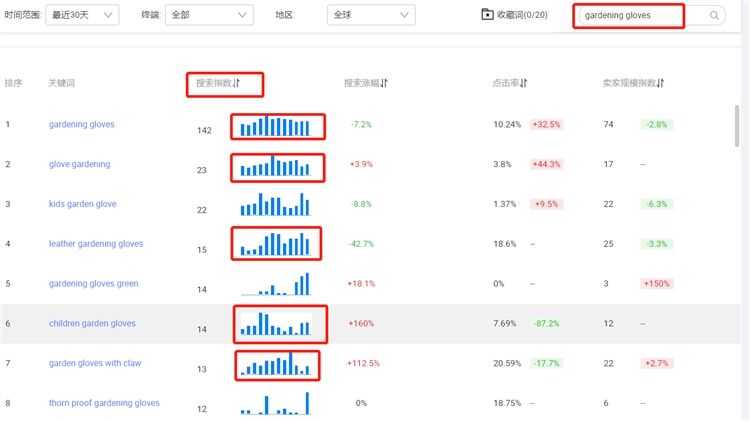
Task: Click the 收藏词(0/20) label
Action: [522, 15]
